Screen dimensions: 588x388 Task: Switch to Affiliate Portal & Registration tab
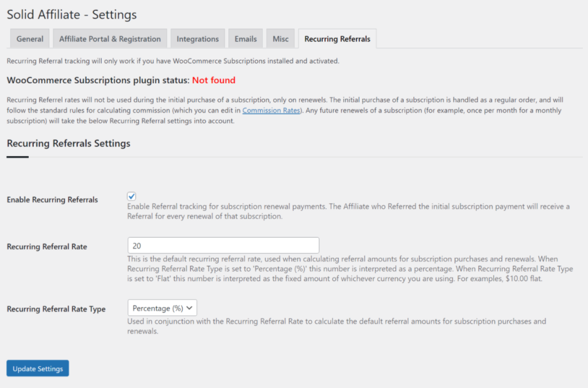pyautogui.click(x=110, y=38)
